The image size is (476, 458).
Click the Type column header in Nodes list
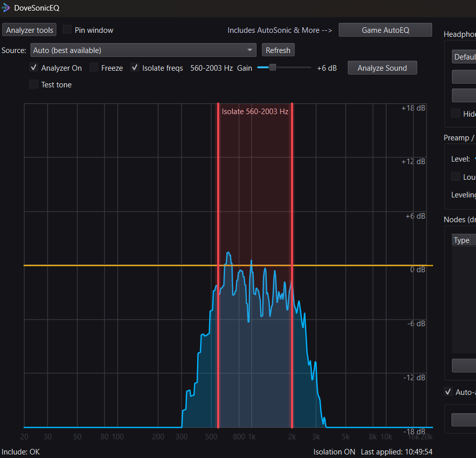461,240
